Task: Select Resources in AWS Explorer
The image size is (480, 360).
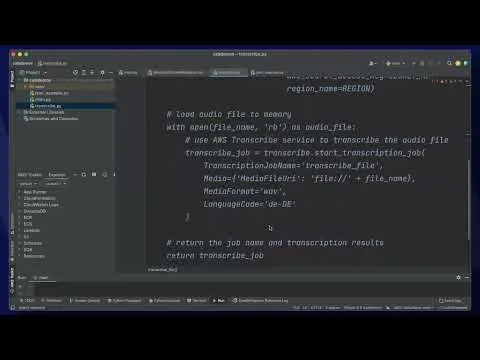Action: coord(34,256)
